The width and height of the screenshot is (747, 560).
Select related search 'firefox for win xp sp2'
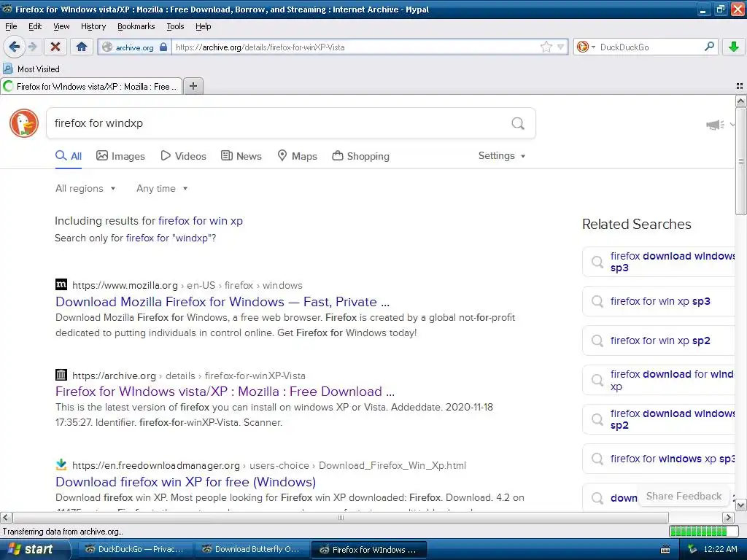(x=659, y=341)
